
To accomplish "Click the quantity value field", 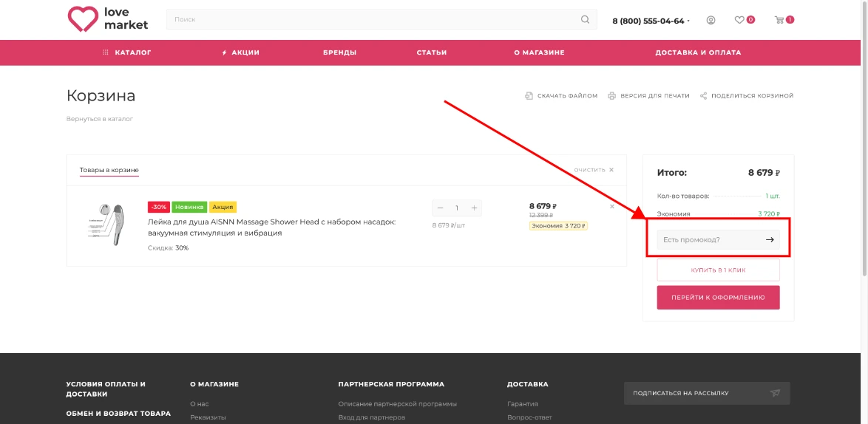I will click(x=457, y=208).
